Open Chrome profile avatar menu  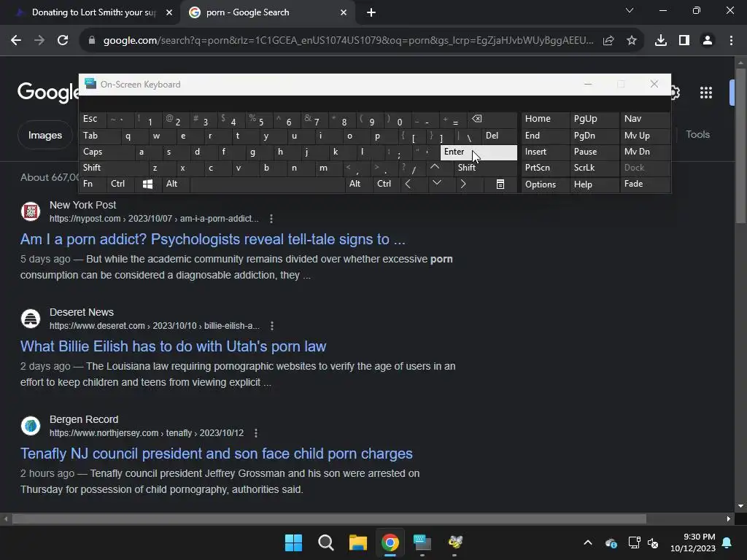point(708,41)
